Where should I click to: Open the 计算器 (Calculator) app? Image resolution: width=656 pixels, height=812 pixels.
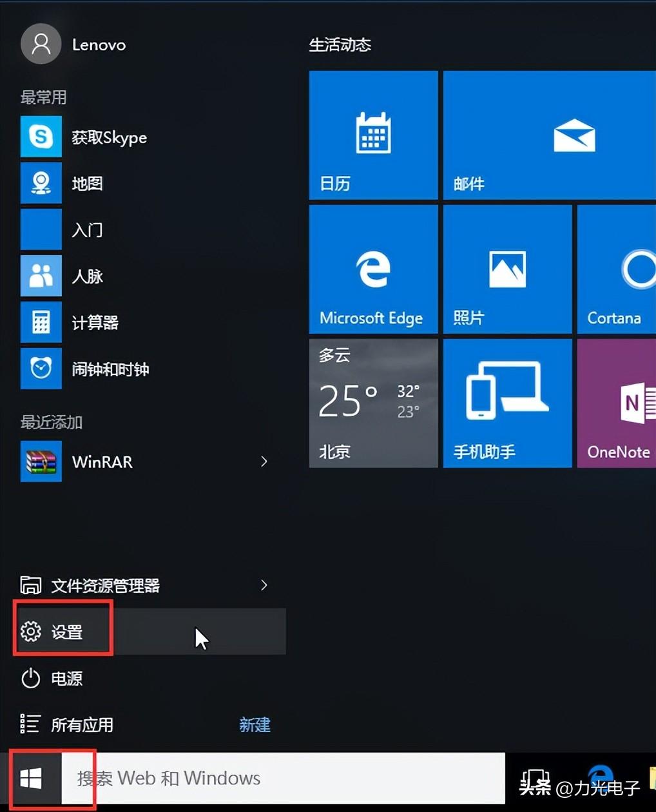tap(94, 323)
